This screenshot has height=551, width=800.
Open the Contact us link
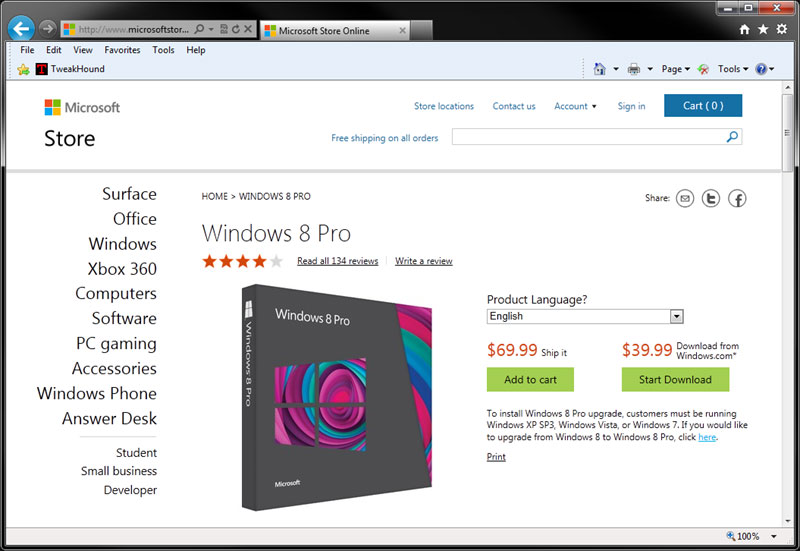[514, 106]
